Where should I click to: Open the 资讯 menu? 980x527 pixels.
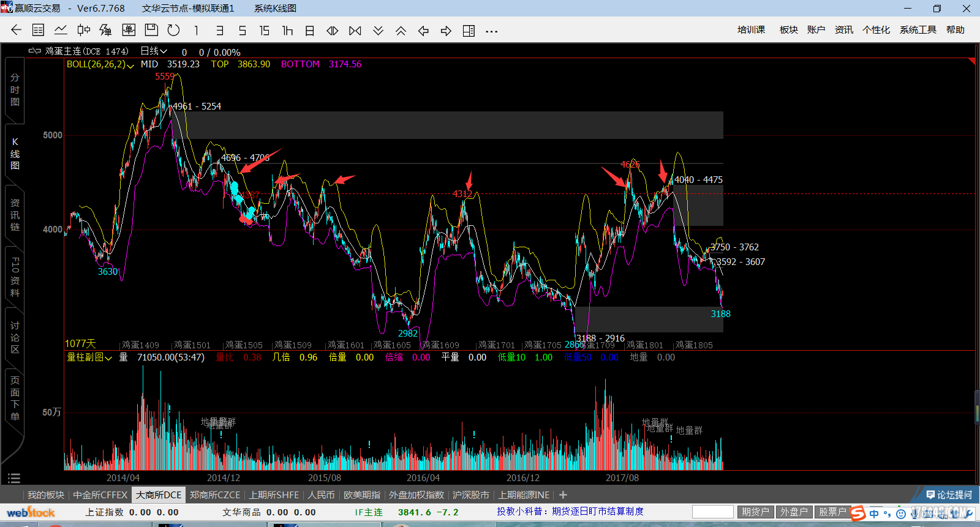pos(843,29)
